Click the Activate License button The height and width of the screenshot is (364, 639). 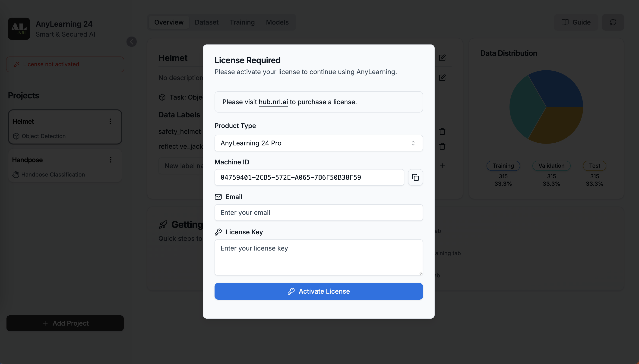click(x=318, y=291)
